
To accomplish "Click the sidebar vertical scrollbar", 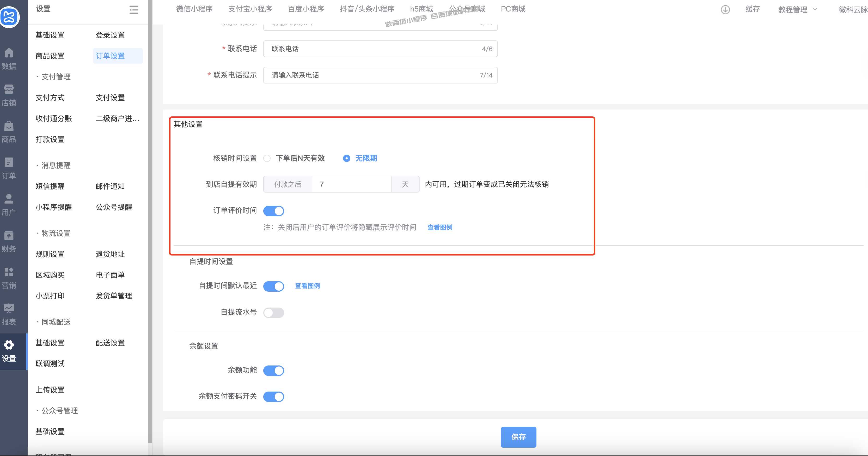I will click(150, 222).
